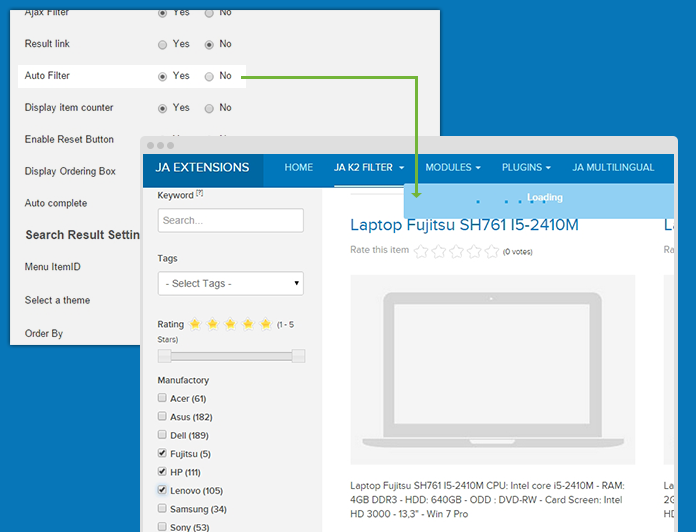Uncheck the Fujitsu (5) checkbox
This screenshot has height=532, width=696.
coord(162,453)
